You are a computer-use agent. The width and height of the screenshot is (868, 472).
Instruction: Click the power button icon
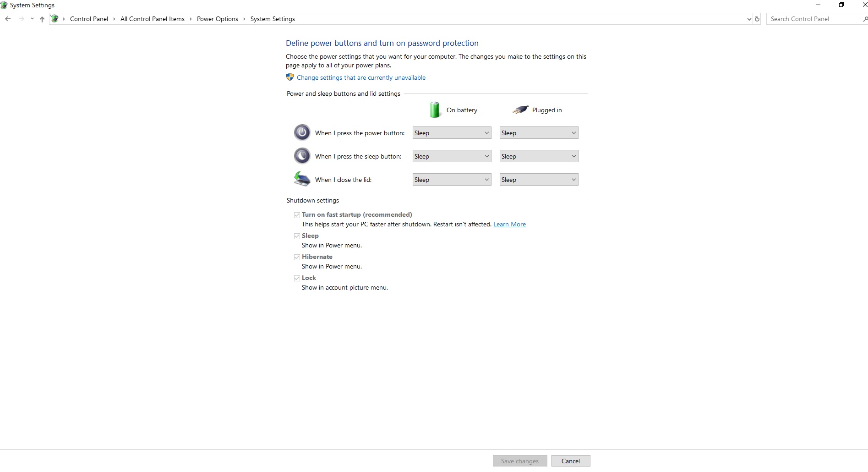click(x=302, y=132)
